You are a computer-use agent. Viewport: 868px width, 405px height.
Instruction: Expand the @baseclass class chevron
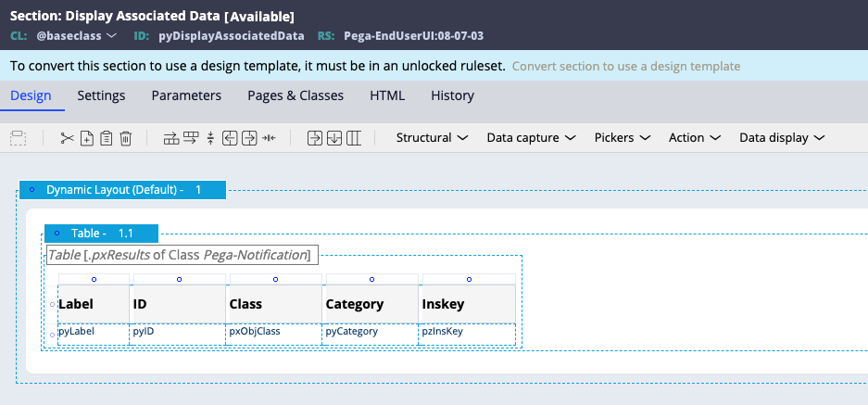point(111,36)
